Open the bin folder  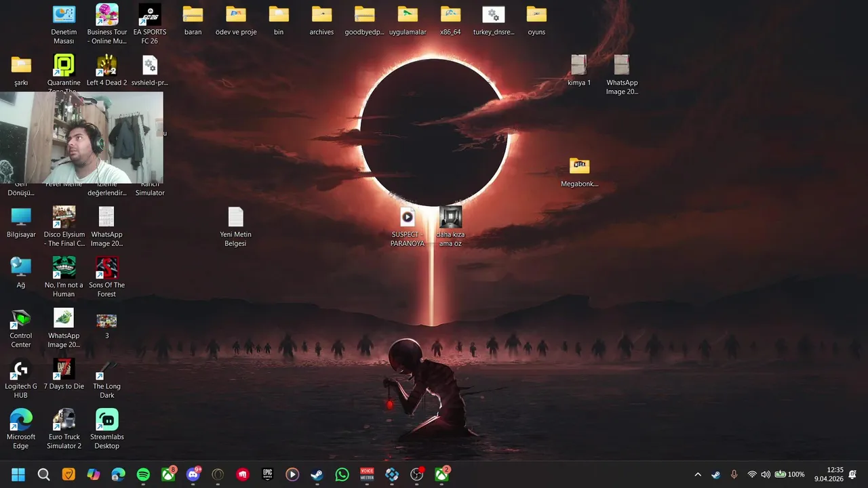coord(279,20)
